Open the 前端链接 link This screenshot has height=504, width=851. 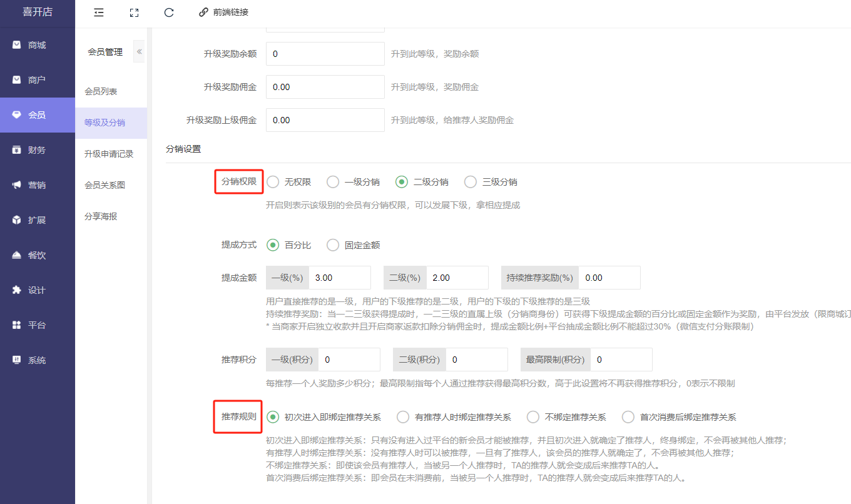(230, 13)
